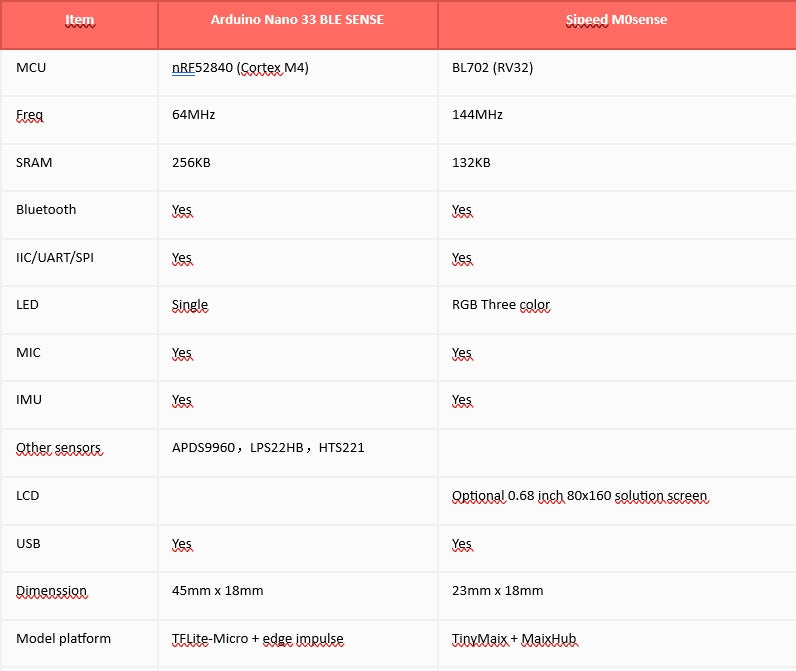Select the "Bluetooth" row label

[x=46, y=209]
